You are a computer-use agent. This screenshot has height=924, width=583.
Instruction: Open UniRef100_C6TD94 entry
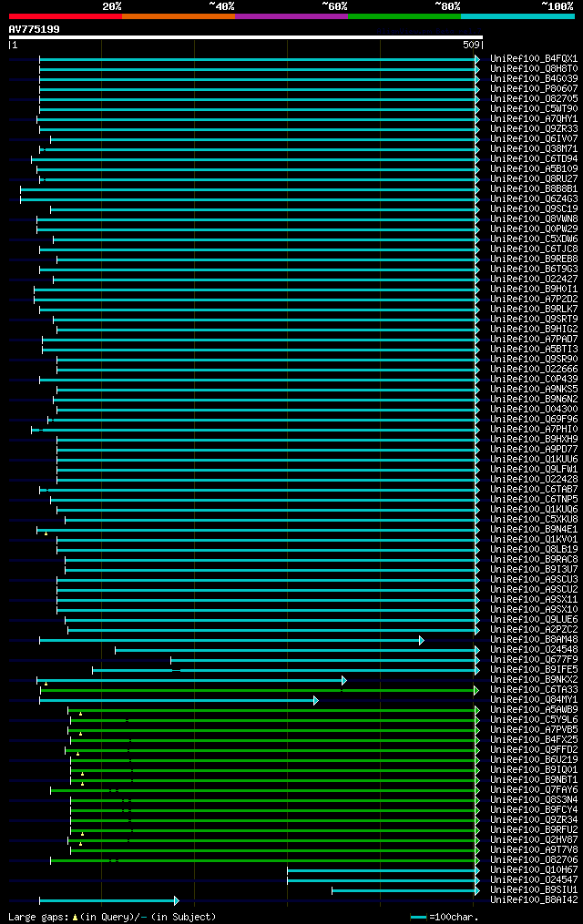534,159
